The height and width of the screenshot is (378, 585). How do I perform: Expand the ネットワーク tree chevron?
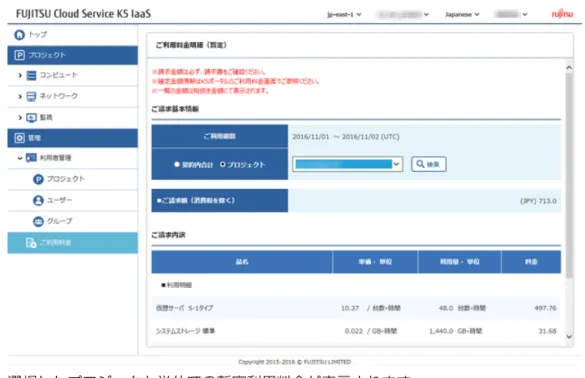[x=20, y=97]
